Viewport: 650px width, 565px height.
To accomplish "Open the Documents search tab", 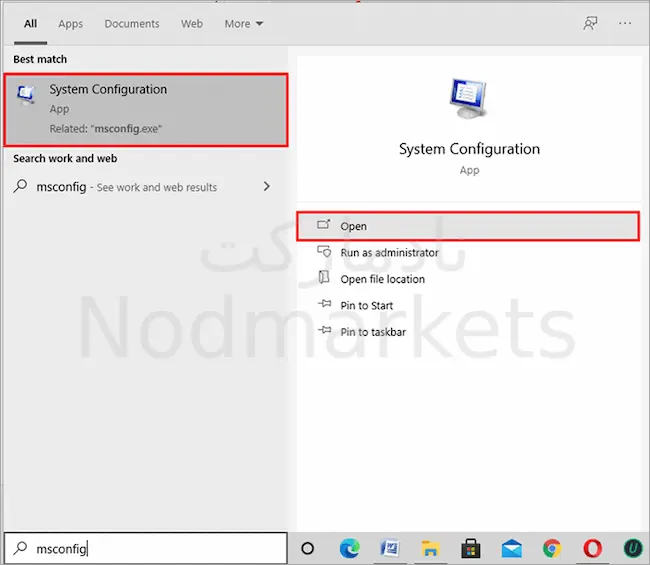I will pos(132,24).
